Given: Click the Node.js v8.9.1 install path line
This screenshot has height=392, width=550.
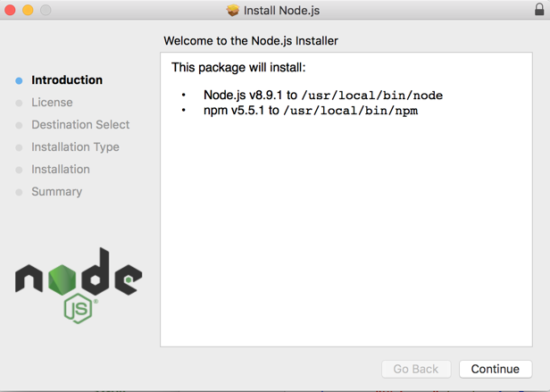Looking at the screenshot, I should click(322, 96).
